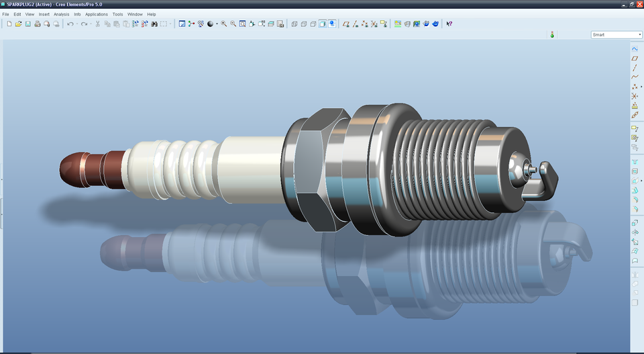Switch display to Wireframe

point(294,24)
